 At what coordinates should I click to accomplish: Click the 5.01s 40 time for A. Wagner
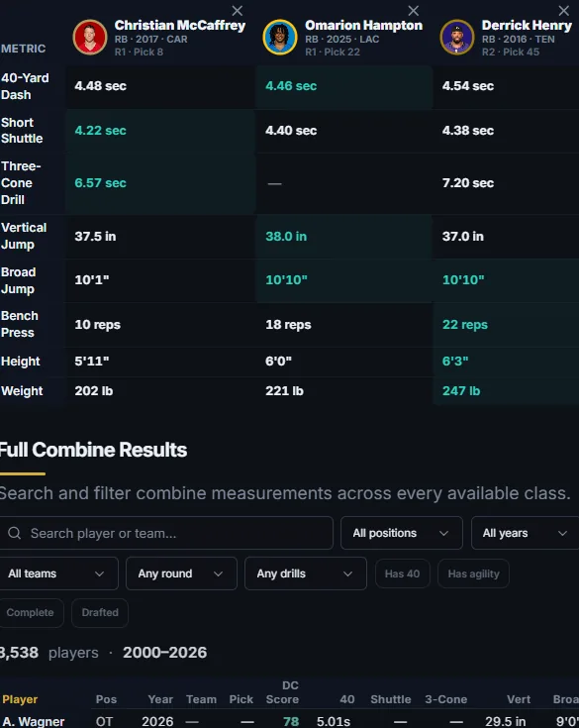[x=334, y=721]
